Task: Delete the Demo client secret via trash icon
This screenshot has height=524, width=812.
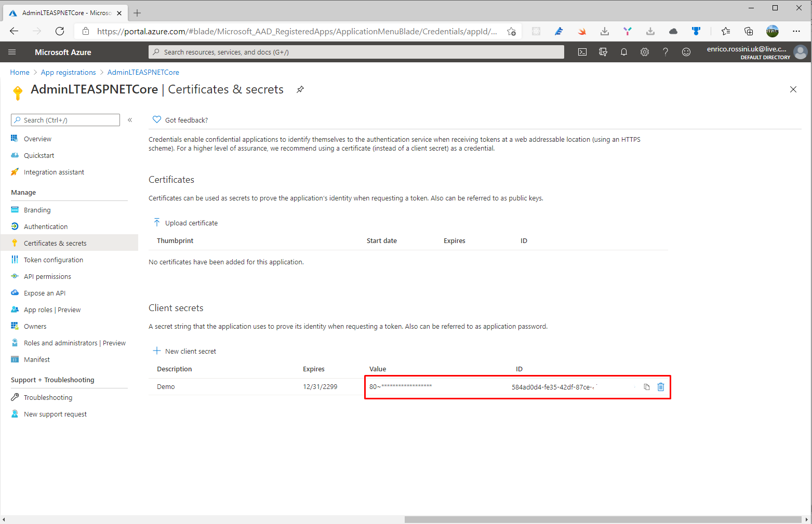Action: (x=660, y=387)
